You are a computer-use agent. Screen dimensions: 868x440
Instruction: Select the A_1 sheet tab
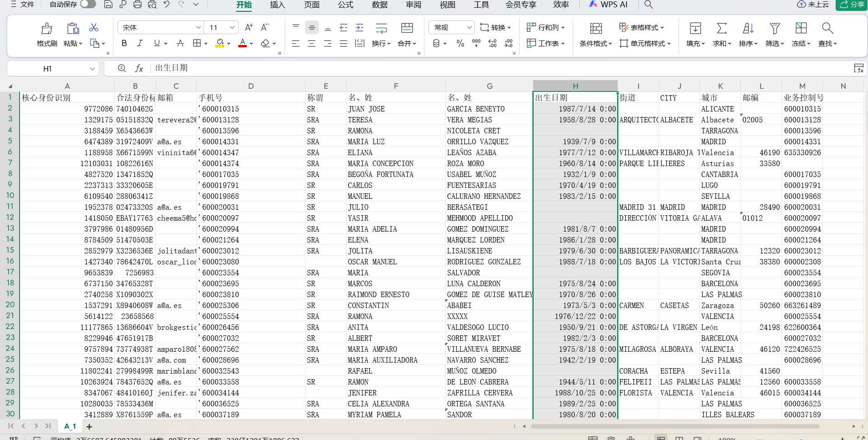70,426
